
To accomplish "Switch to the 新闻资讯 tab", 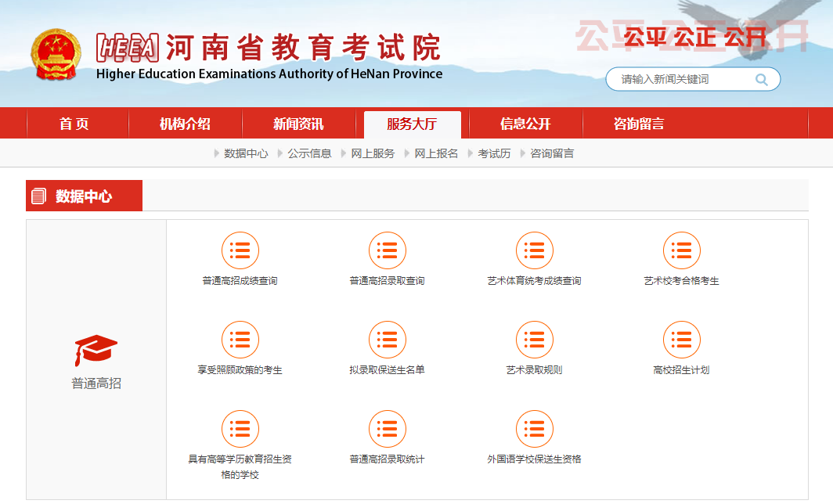I will coord(298,124).
